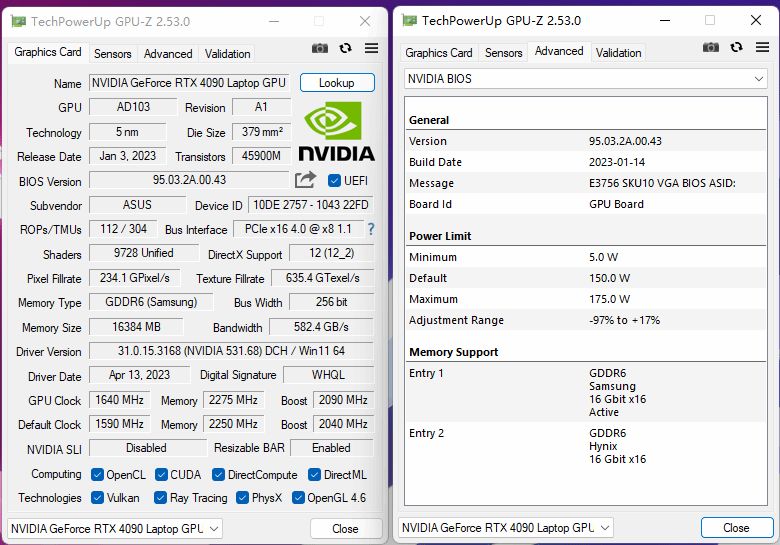Click the GPU Name field
The width and height of the screenshot is (780, 545).
tap(190, 83)
